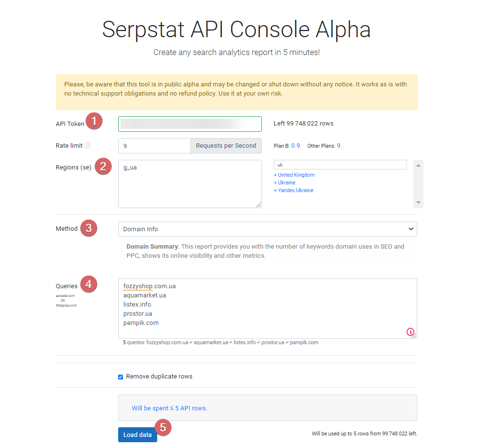Add Yandex.Ukraine region
This screenshot has width=504, height=448.
click(295, 190)
